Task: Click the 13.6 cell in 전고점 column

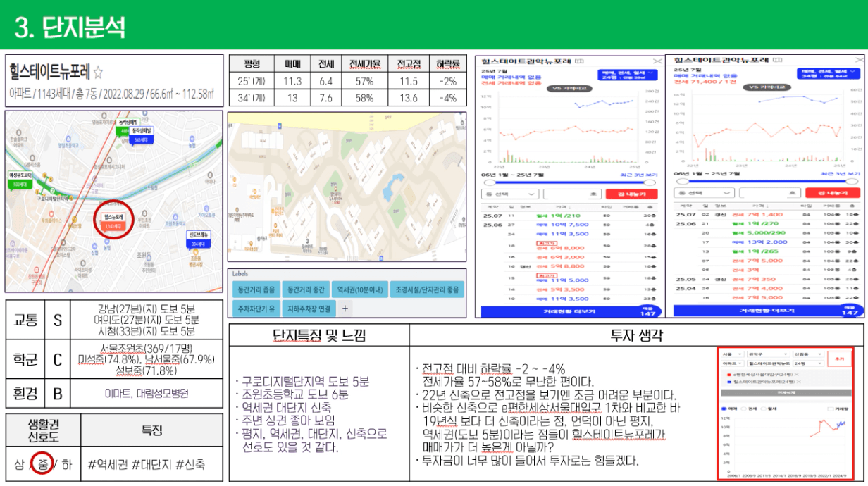Action: pos(408,98)
